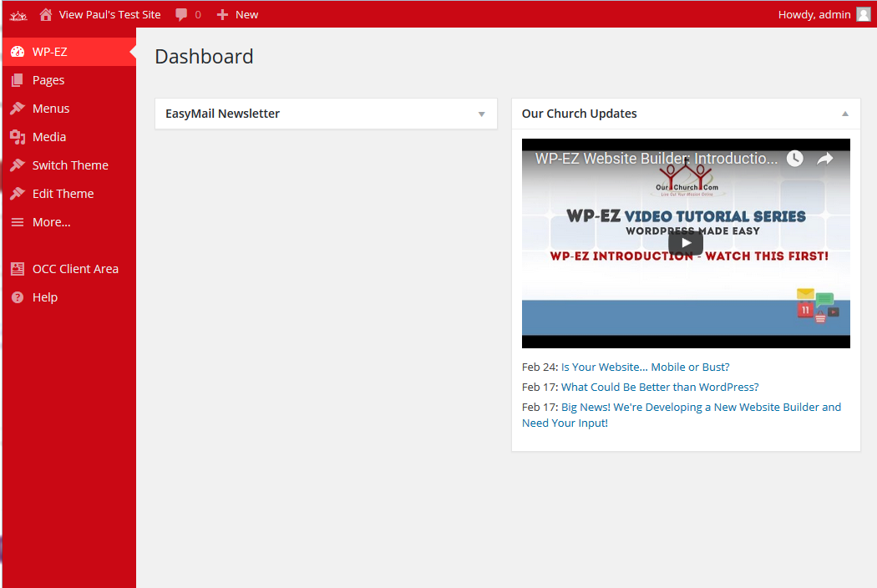Image resolution: width=877 pixels, height=588 pixels.
Task: Click the Help question mark icon
Action: [x=18, y=297]
